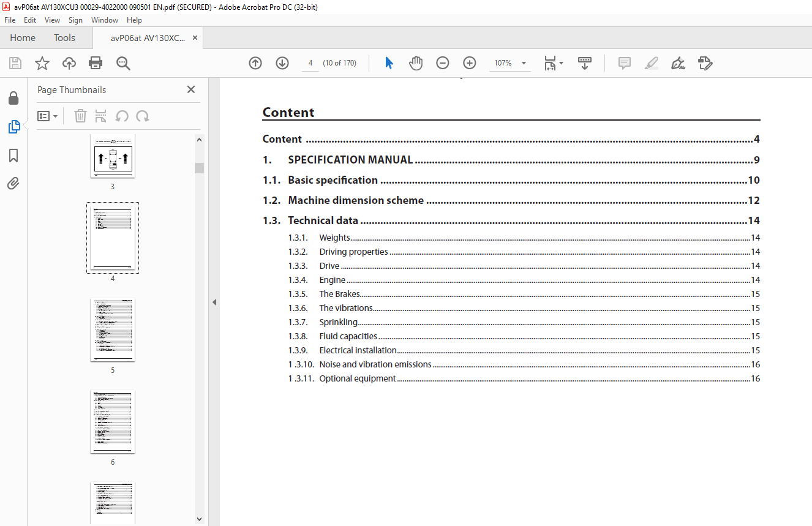Open the Edit menu
Image resolution: width=812 pixels, height=526 pixels.
click(30, 20)
